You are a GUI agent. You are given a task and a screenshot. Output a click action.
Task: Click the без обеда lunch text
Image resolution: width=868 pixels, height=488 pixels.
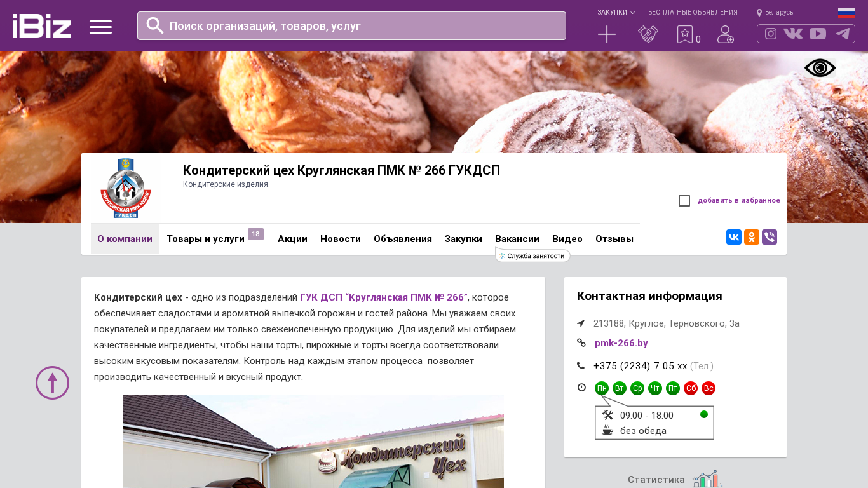(x=643, y=431)
